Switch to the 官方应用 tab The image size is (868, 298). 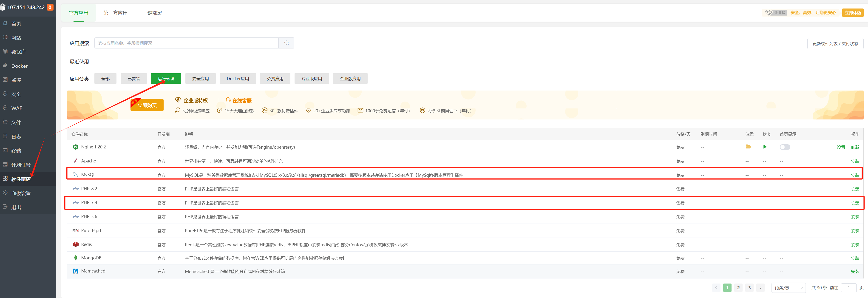tap(79, 13)
